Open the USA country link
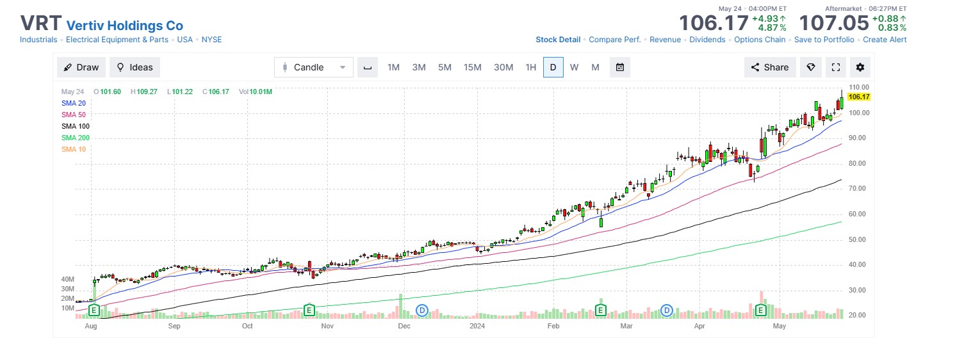The width and height of the screenshot is (980, 338). click(185, 40)
